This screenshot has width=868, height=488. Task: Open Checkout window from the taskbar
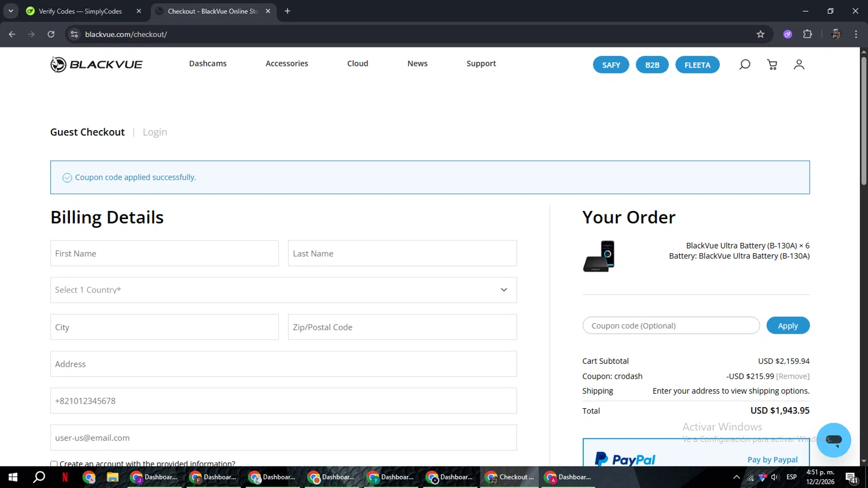510,477
